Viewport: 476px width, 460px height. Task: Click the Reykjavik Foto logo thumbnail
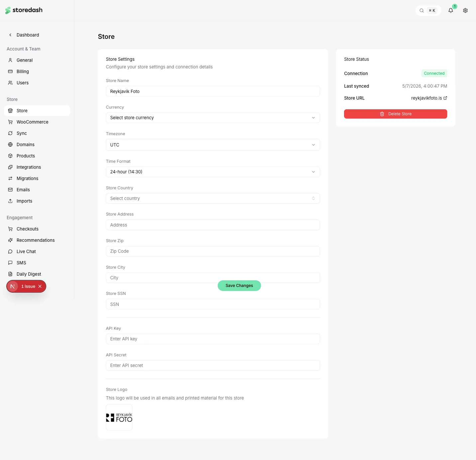pyautogui.click(x=119, y=417)
